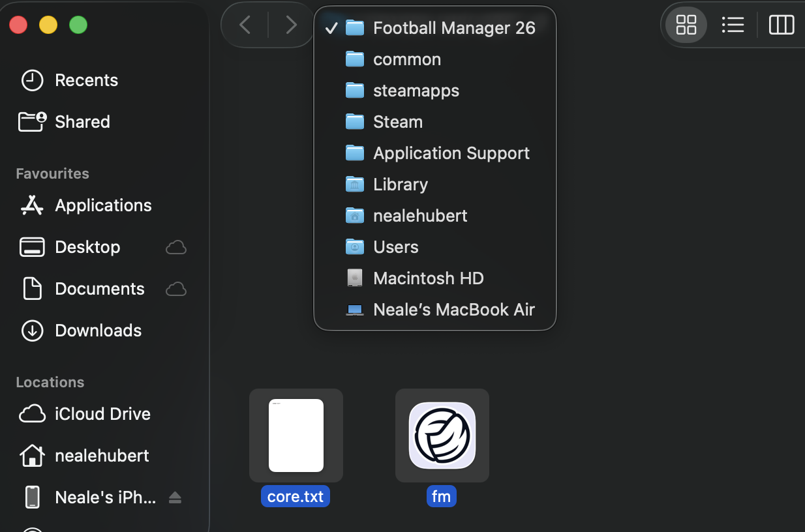Go to Macintosh HD from path menu
The width and height of the screenshot is (805, 532).
click(428, 278)
